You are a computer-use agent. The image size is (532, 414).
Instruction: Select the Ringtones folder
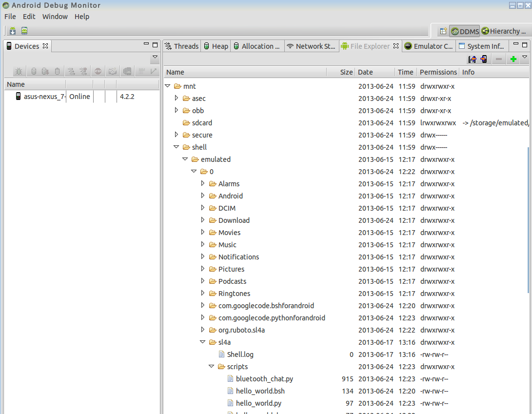click(234, 294)
